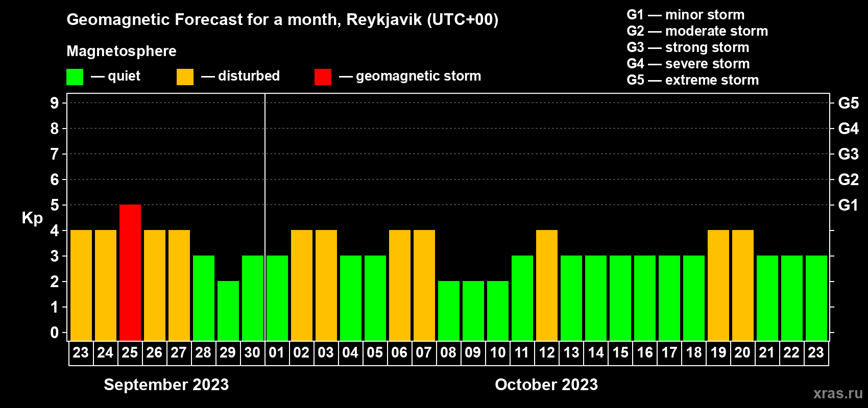868x408 pixels.
Task: Click the date label 30 on the axis
Action: tap(252, 352)
